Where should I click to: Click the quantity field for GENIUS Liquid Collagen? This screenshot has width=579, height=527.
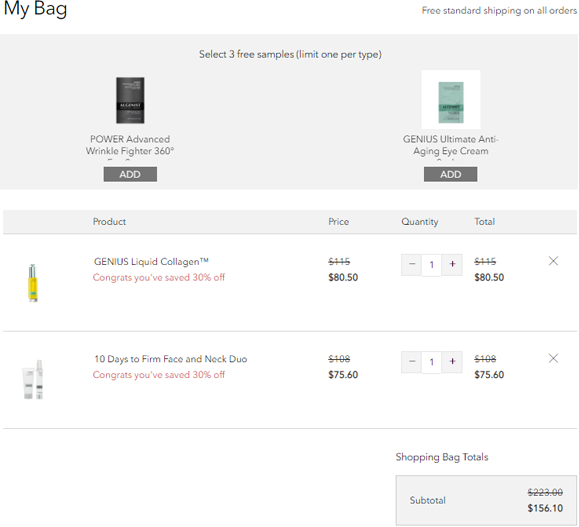point(432,265)
